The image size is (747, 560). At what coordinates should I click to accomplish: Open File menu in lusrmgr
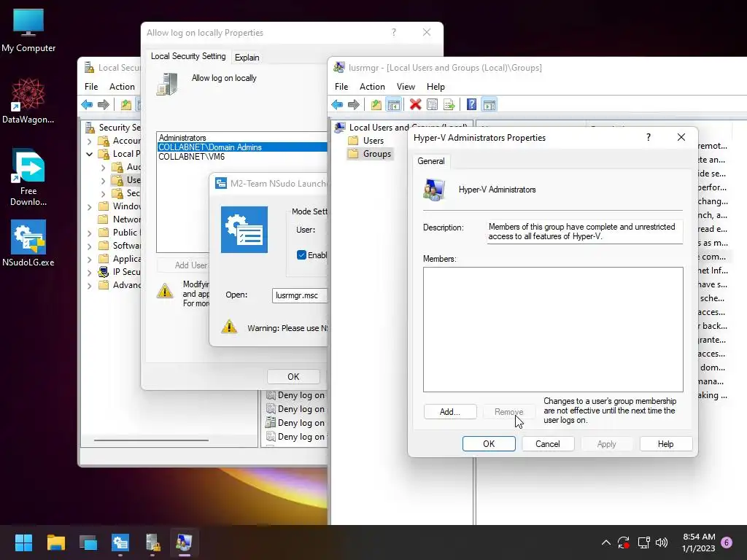341,86
